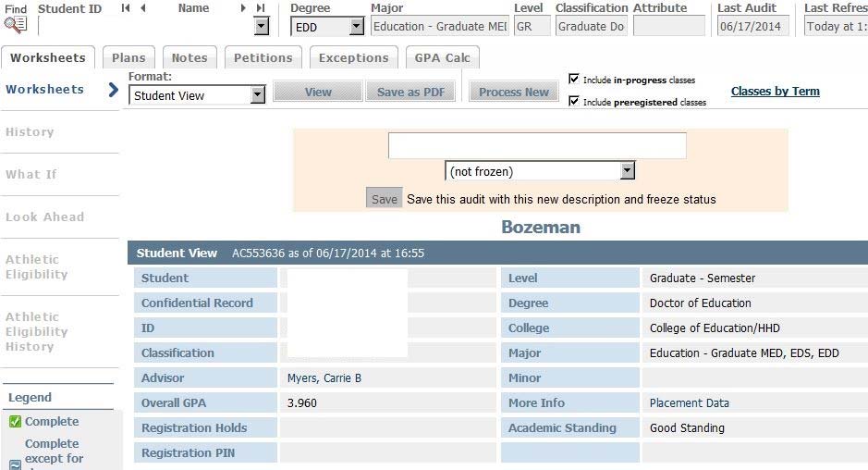Click the Find student magnifier icon

pos(15,24)
